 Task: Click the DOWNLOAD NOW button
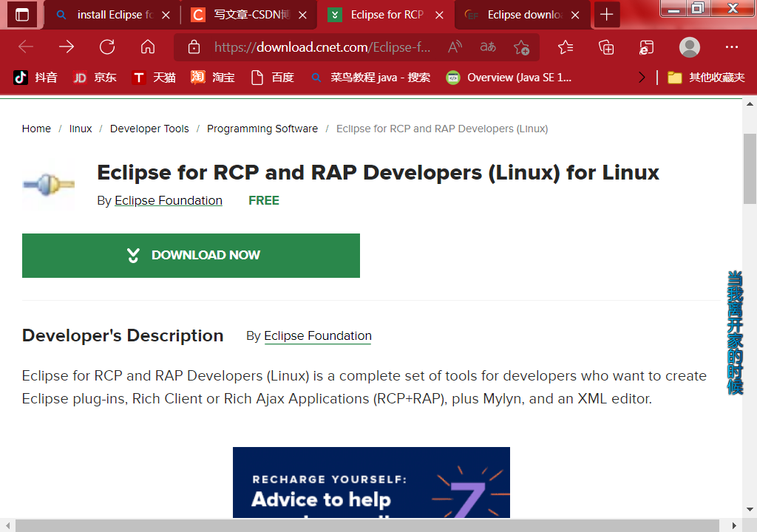coord(191,255)
